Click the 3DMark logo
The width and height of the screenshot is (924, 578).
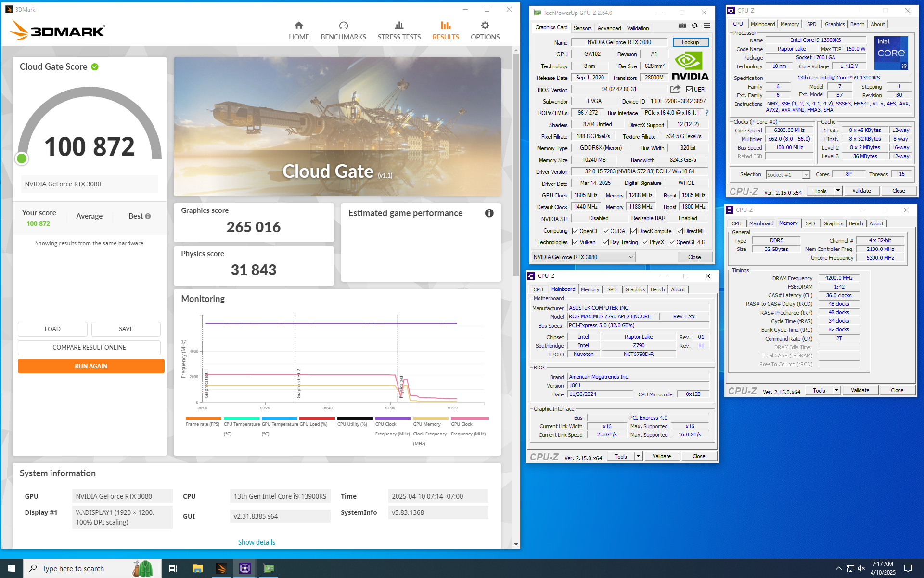pyautogui.click(x=57, y=30)
